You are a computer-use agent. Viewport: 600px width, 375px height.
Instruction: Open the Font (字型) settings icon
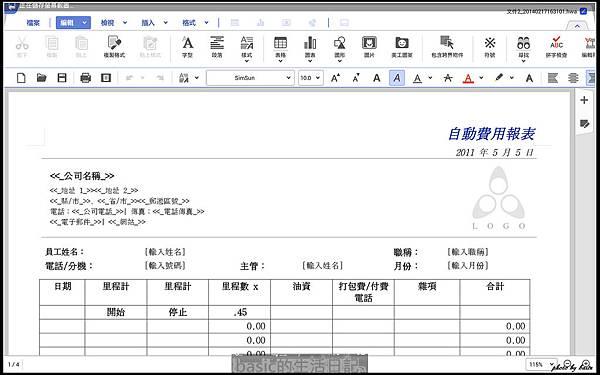coord(187,43)
